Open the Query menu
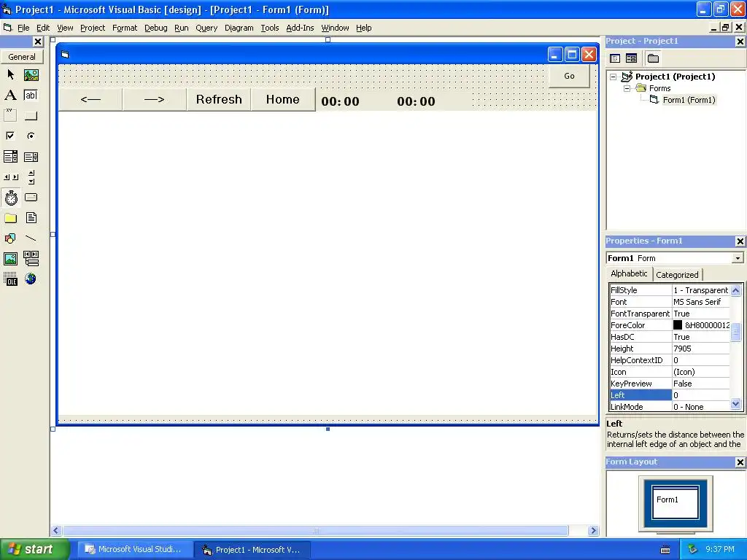This screenshot has width=747, height=560. pos(206,28)
